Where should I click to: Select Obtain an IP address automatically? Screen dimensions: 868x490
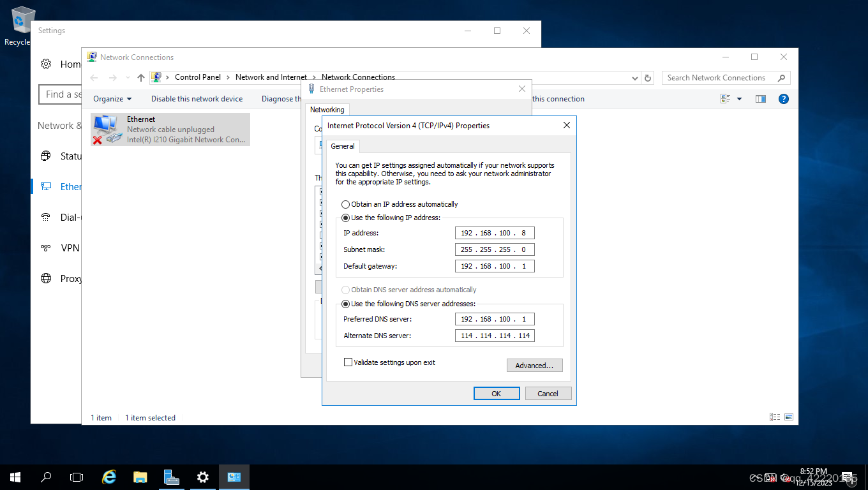coord(345,204)
